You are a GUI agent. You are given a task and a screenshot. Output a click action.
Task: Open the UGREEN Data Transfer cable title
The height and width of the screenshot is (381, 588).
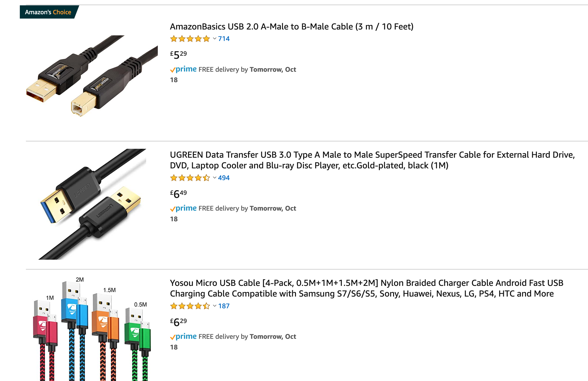[372, 160]
